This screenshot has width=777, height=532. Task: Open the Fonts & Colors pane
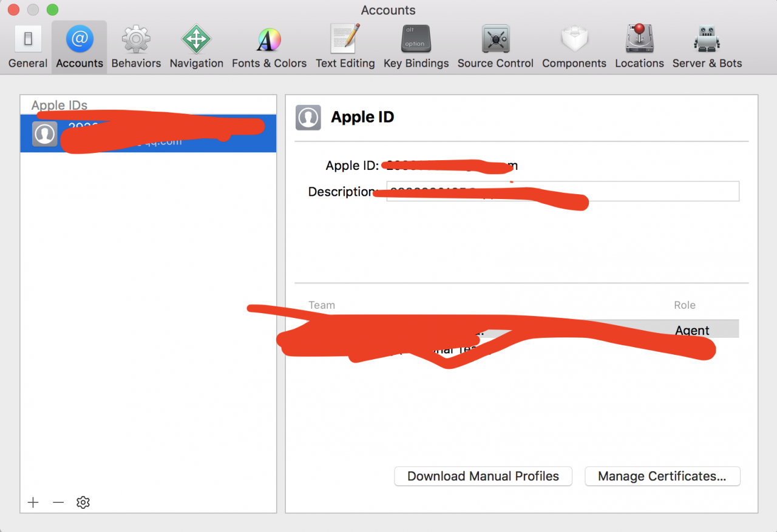[269, 47]
